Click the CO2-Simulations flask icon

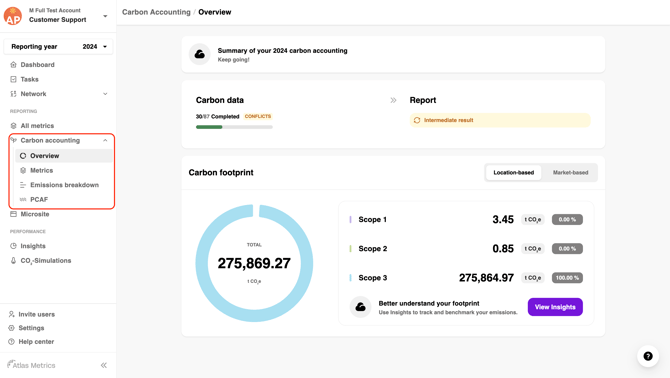click(x=13, y=261)
